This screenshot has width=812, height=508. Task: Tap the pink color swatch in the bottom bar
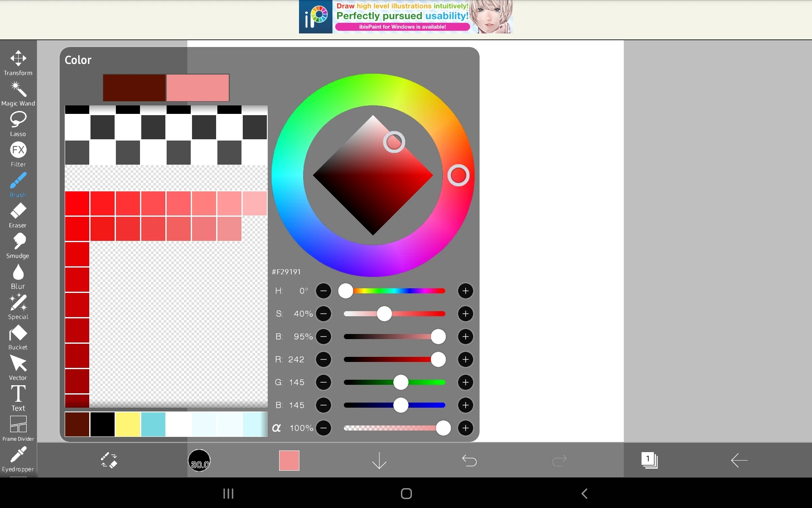(x=289, y=461)
